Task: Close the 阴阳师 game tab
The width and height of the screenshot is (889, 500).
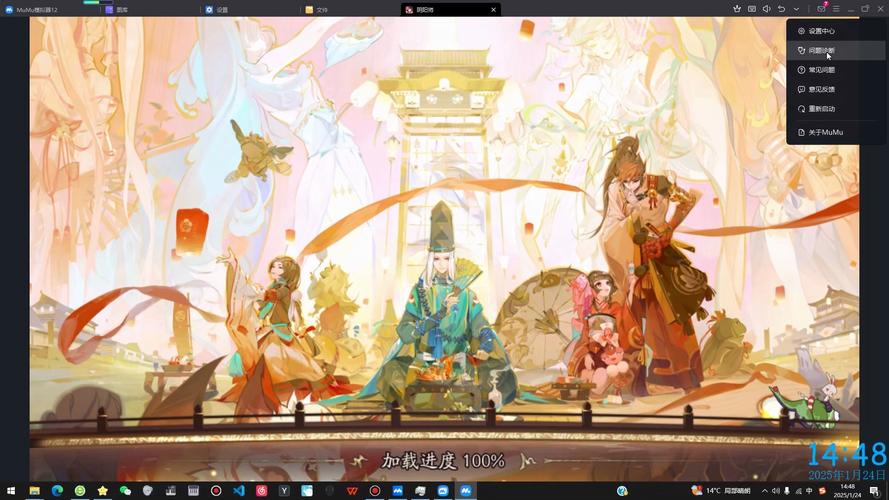Action: 493,9
